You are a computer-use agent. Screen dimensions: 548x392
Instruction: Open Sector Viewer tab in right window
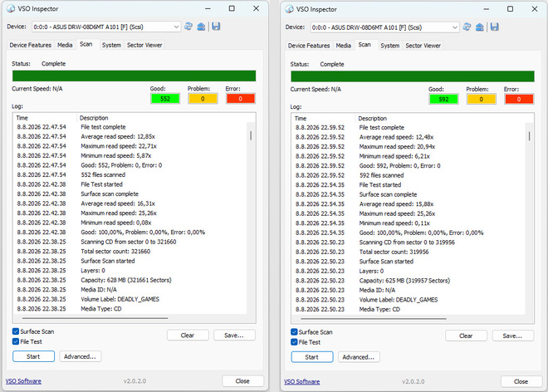423,46
